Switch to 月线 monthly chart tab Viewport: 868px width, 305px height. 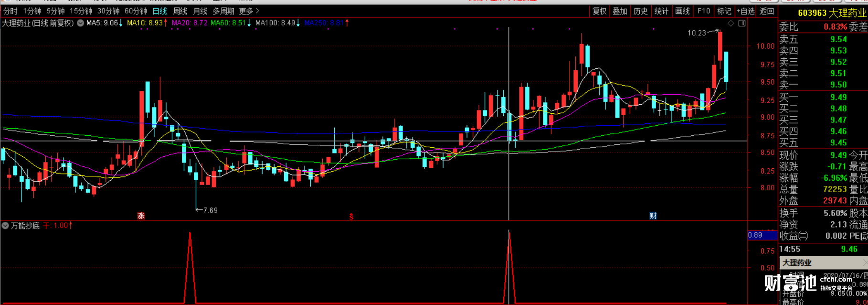(x=200, y=11)
